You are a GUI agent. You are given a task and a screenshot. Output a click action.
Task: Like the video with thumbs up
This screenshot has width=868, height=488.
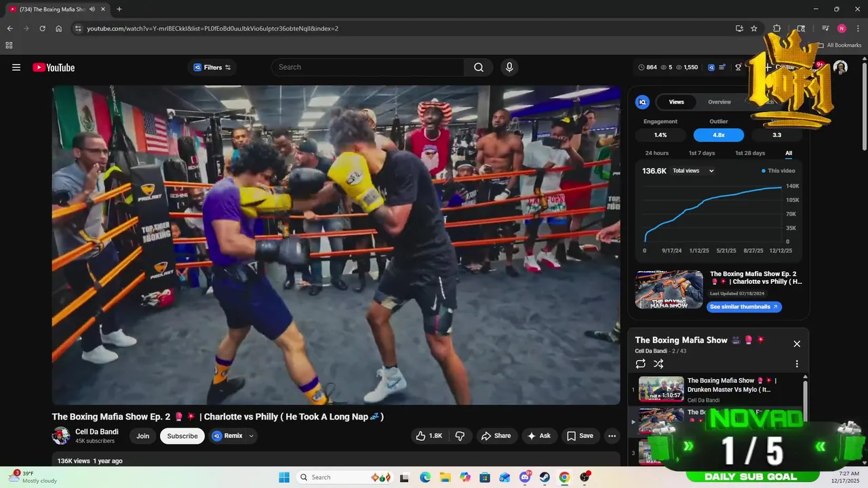(429, 436)
